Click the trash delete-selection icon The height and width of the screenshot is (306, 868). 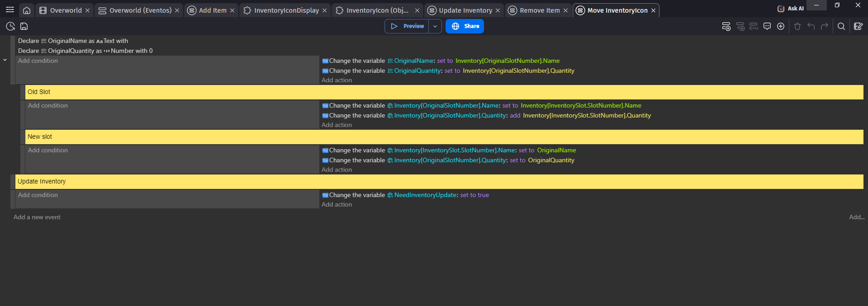click(x=797, y=26)
